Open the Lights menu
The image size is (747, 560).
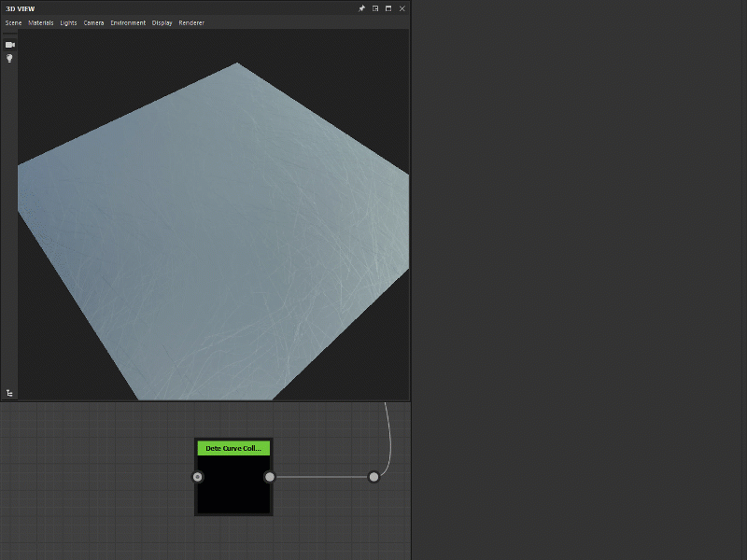(x=67, y=22)
